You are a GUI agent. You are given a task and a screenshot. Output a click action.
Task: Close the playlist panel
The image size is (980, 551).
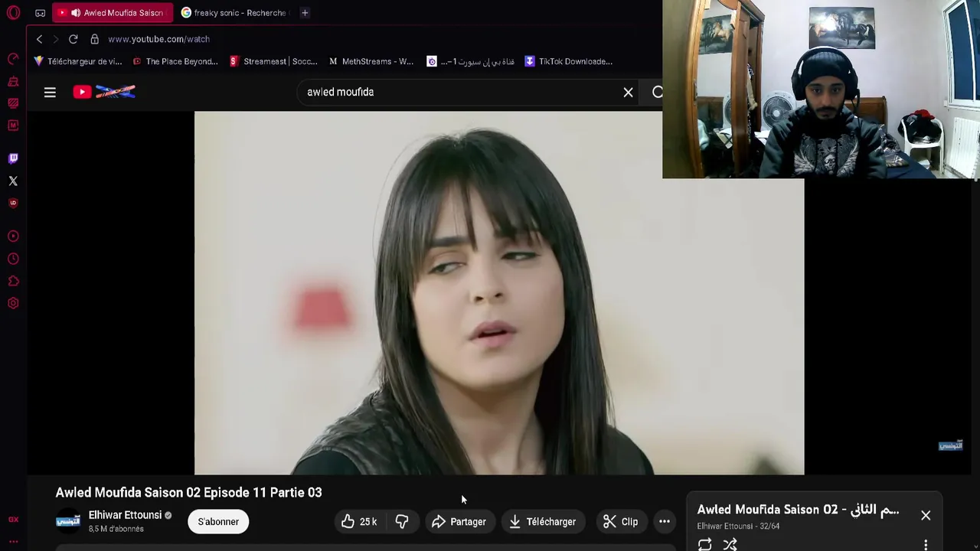click(x=926, y=516)
